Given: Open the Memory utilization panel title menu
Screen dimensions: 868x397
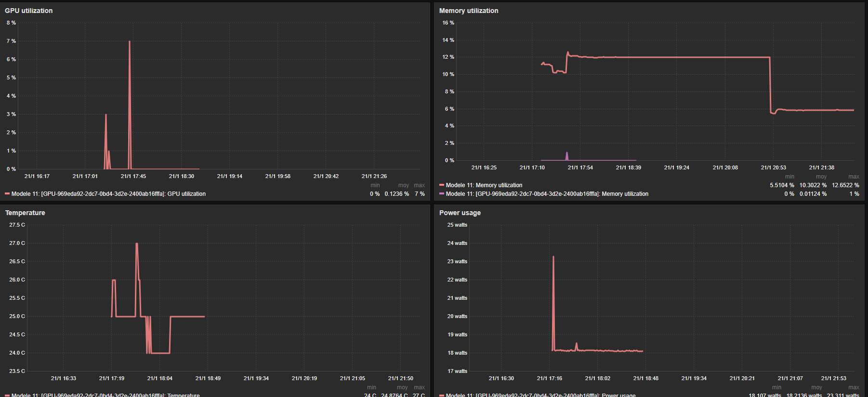Looking at the screenshot, I should tap(469, 11).
